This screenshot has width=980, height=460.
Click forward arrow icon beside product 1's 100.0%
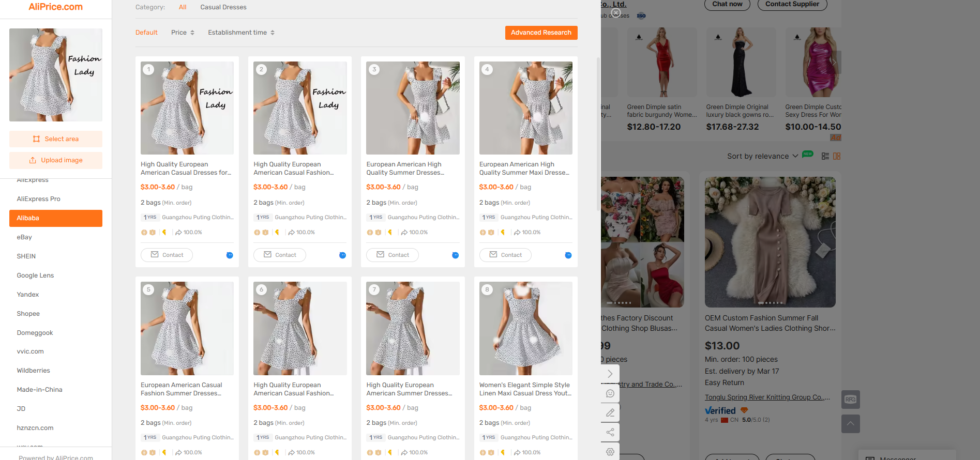pos(178,233)
